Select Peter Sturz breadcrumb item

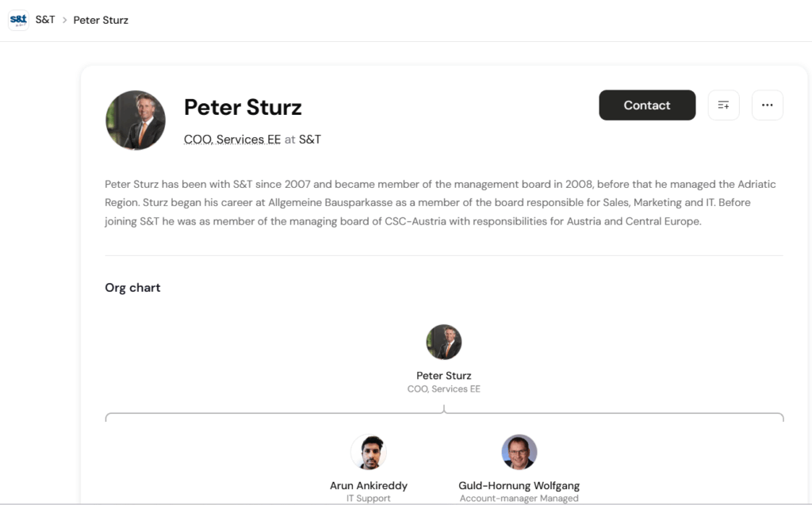pyautogui.click(x=101, y=20)
